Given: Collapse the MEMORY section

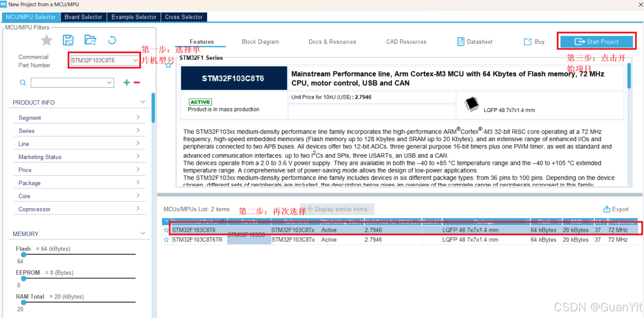Looking at the screenshot, I should 143,233.
